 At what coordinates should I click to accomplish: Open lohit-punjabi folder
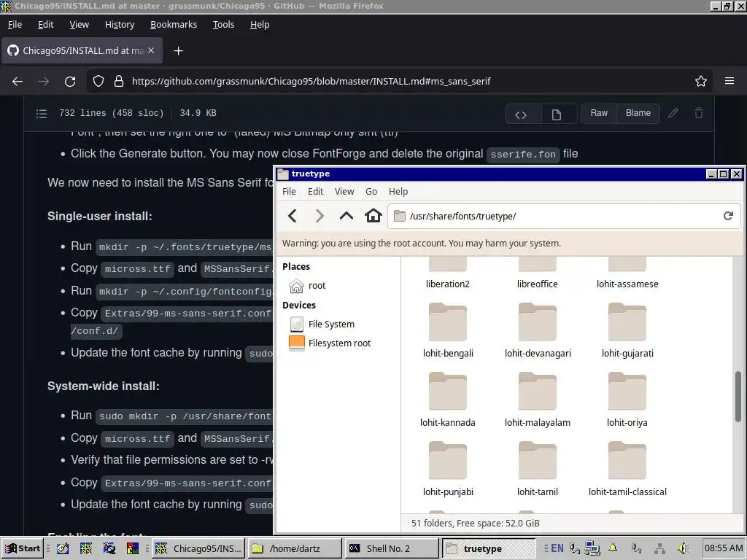click(448, 469)
